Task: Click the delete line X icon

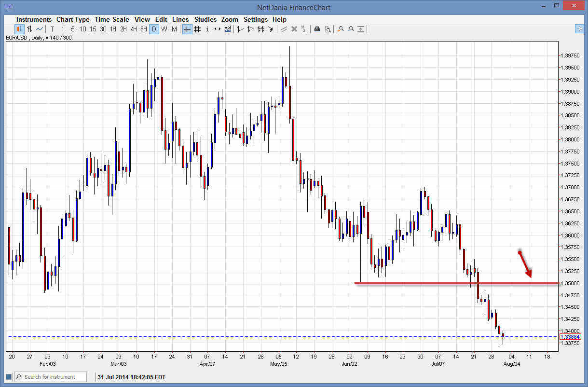Action: pos(294,29)
